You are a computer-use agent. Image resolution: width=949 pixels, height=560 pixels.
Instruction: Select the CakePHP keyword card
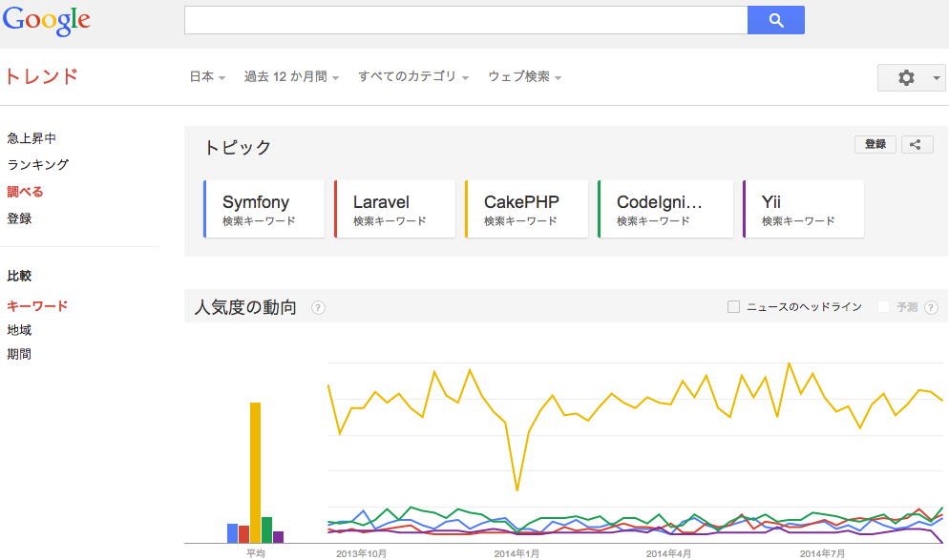[x=527, y=209]
